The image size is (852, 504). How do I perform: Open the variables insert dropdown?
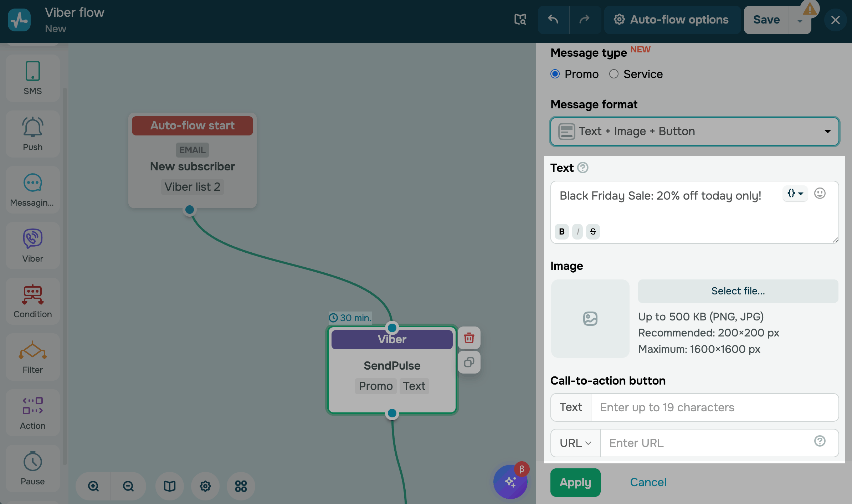(795, 194)
